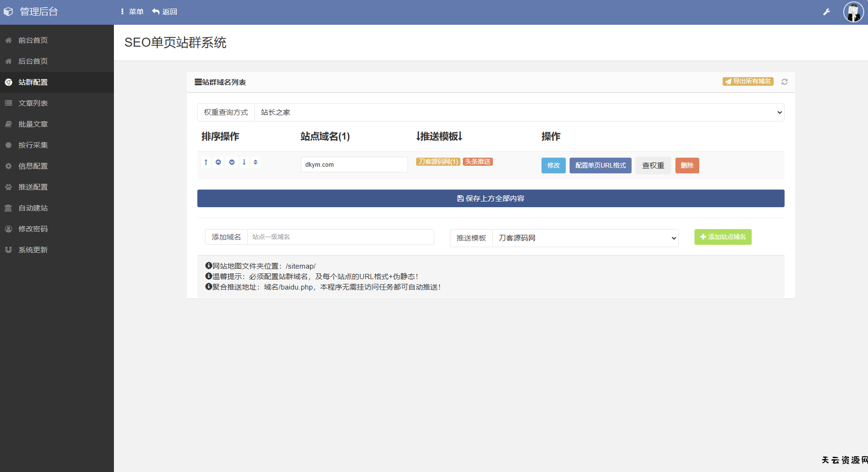Click the wrench icon in top bar
868x472 pixels.
coord(826,12)
